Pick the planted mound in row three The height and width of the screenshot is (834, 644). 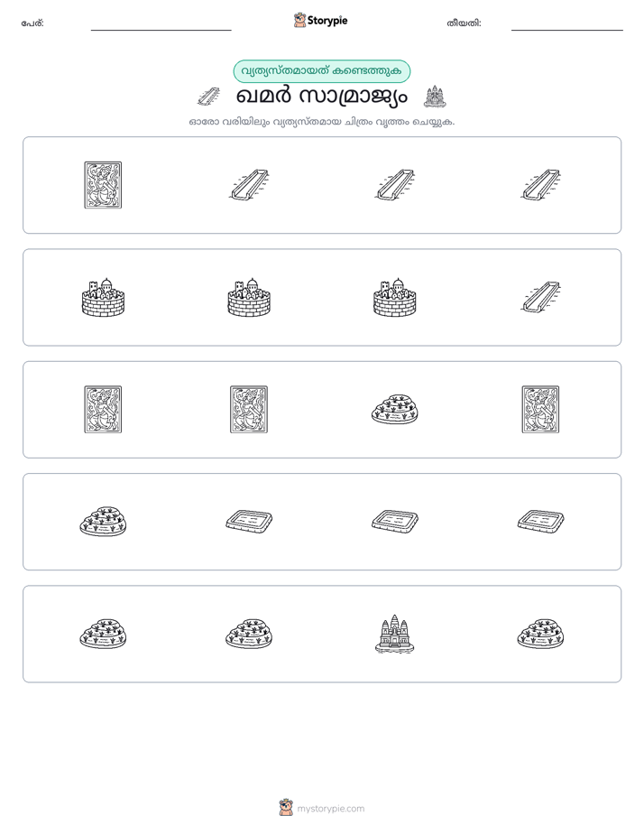point(395,409)
